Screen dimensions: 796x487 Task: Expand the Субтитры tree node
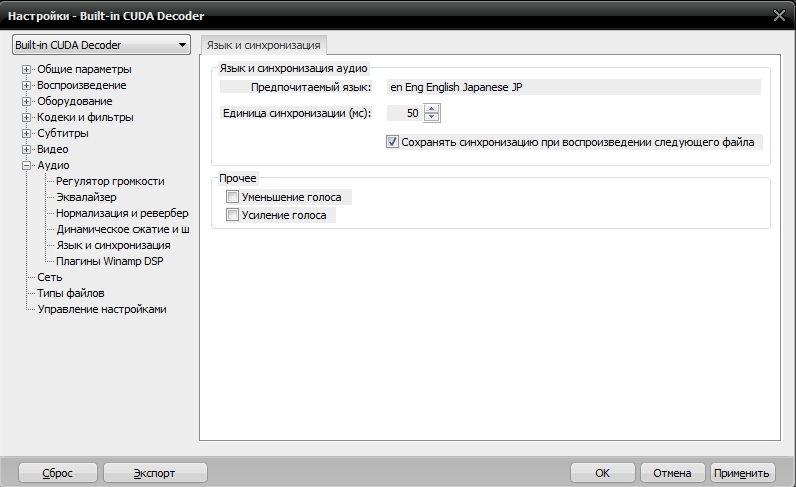26,133
